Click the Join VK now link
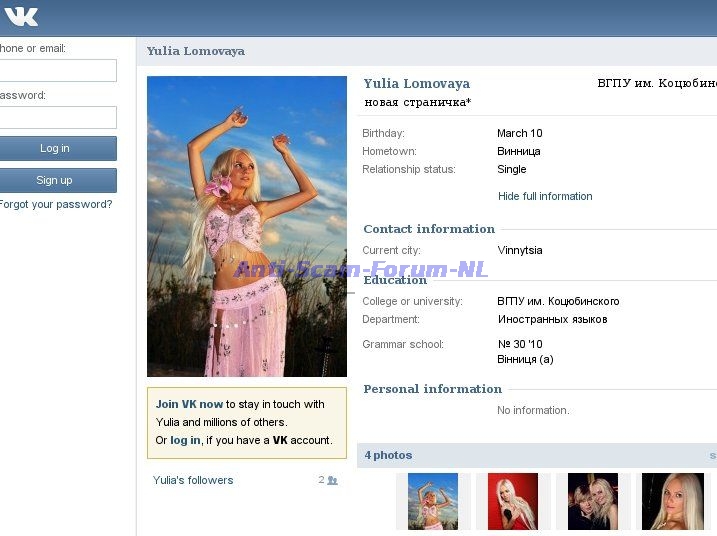Viewport: 717px width, 536px height. [189, 405]
